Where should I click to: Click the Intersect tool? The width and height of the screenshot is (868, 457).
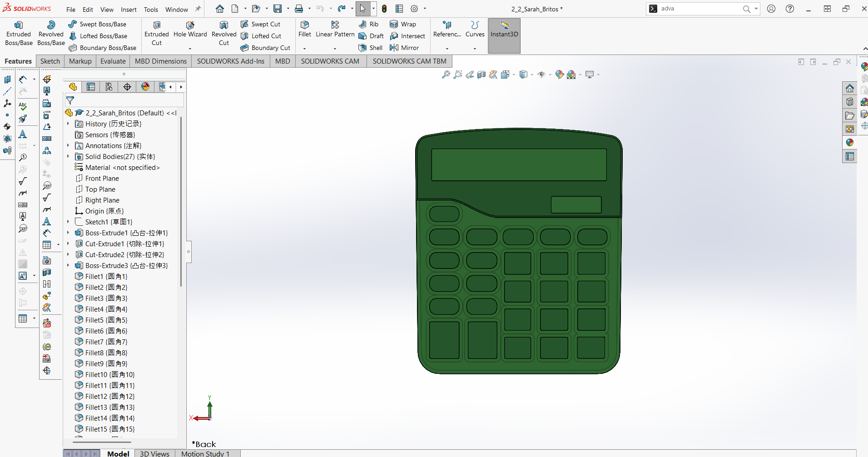[407, 36]
